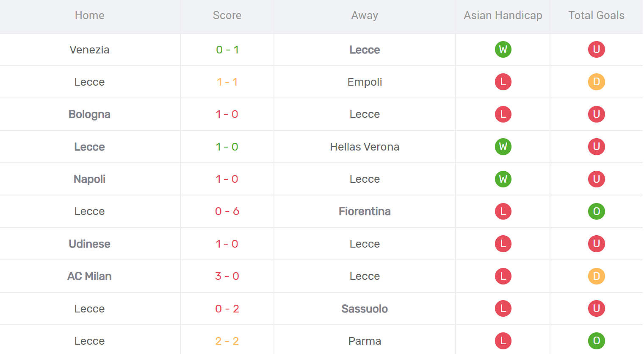Click the red L badge in Sassuolo row
Viewport: 644px width, 354px height.
coord(503,309)
